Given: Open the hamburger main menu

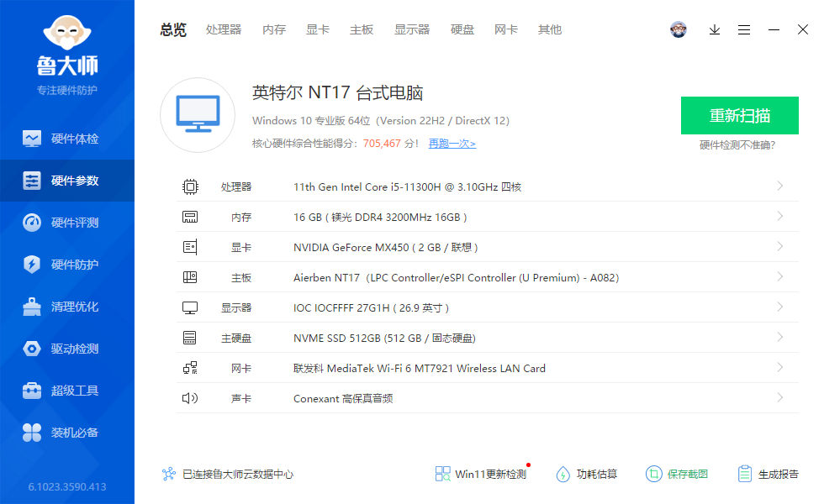Looking at the screenshot, I should 743,30.
